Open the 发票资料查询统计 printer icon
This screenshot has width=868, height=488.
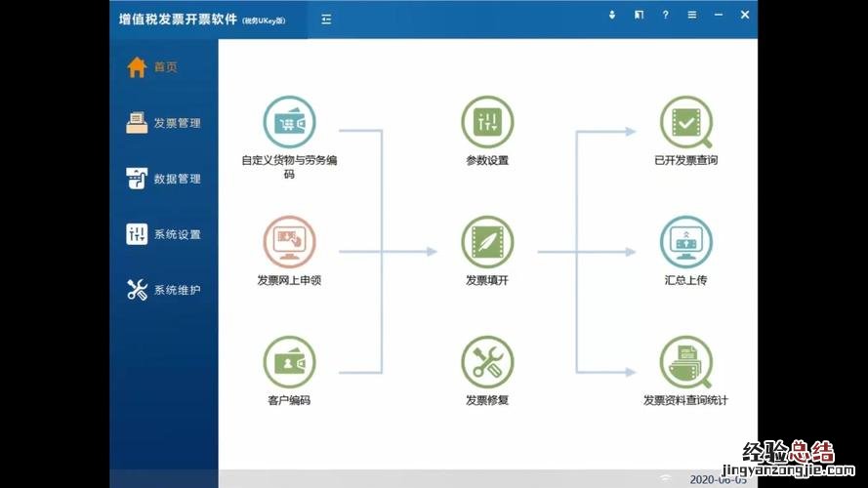pyautogui.click(x=685, y=362)
